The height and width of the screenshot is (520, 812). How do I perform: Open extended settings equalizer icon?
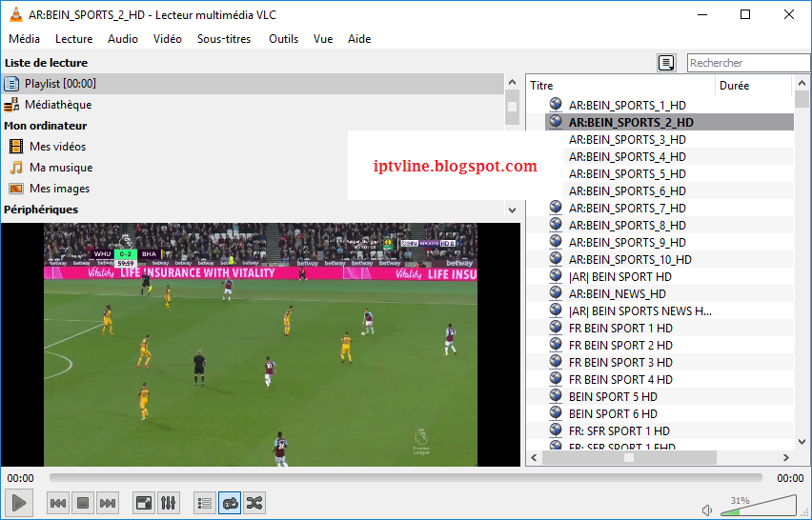point(168,503)
